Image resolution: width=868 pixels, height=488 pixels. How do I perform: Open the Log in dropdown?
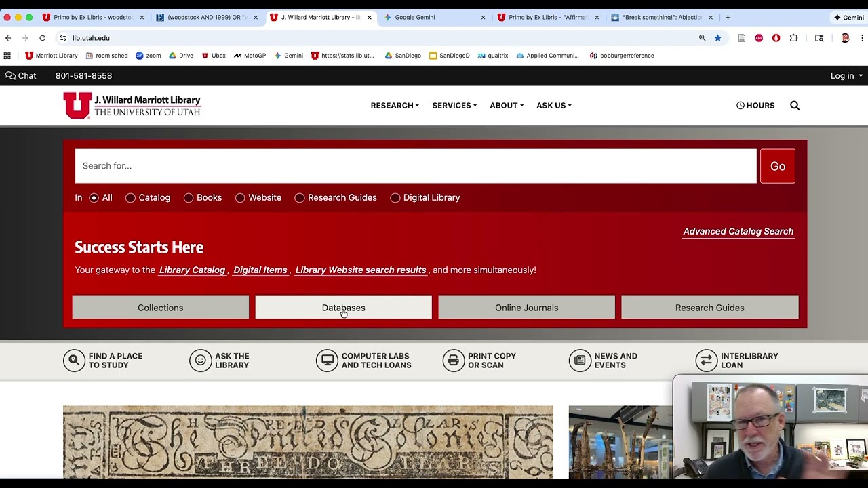846,76
